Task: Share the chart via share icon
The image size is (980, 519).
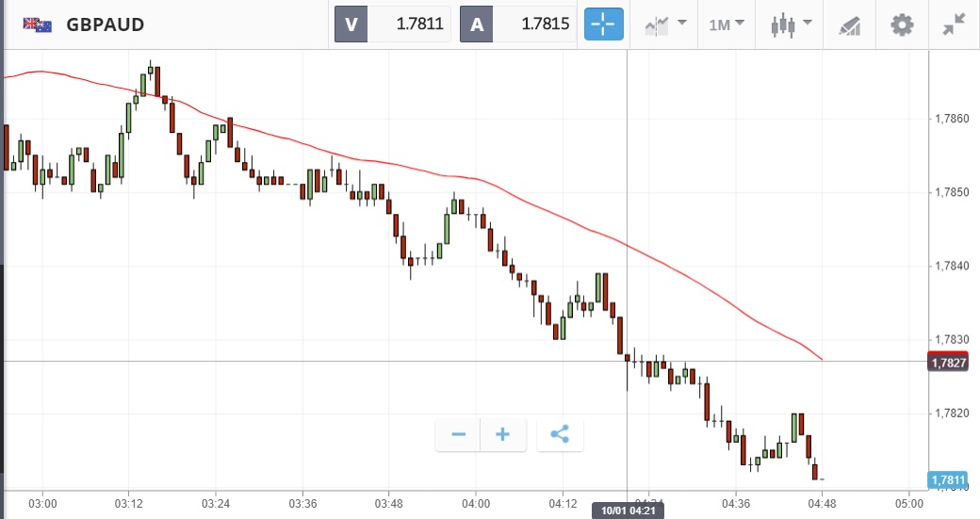Action: pos(560,434)
